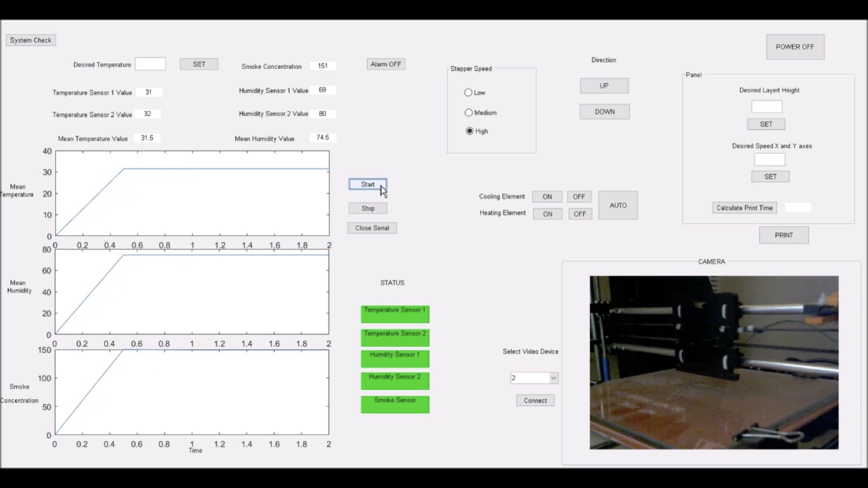Click the Smoke Sensor status indicator
This screenshot has height=488, width=868.
click(x=395, y=404)
